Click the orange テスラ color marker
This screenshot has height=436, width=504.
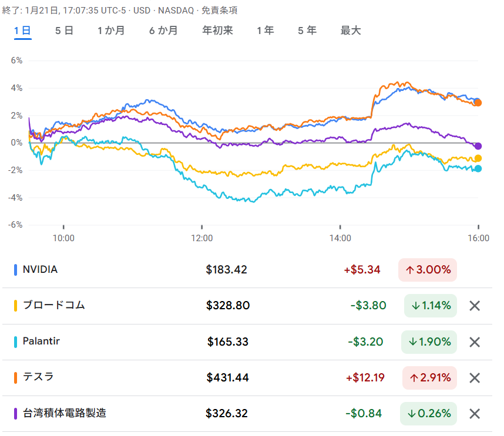[15, 378]
